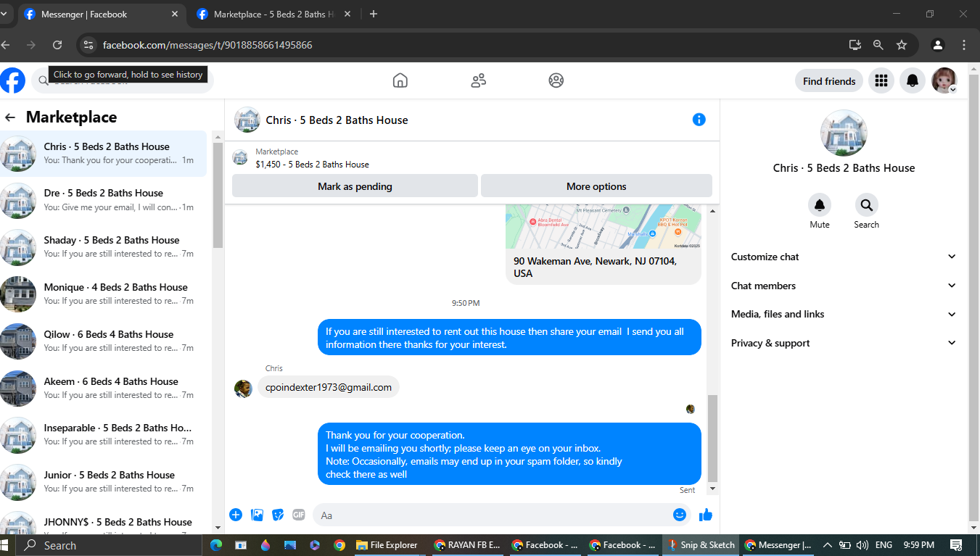Open the Inseparable conversation
The image size is (980, 556).
[x=104, y=435]
